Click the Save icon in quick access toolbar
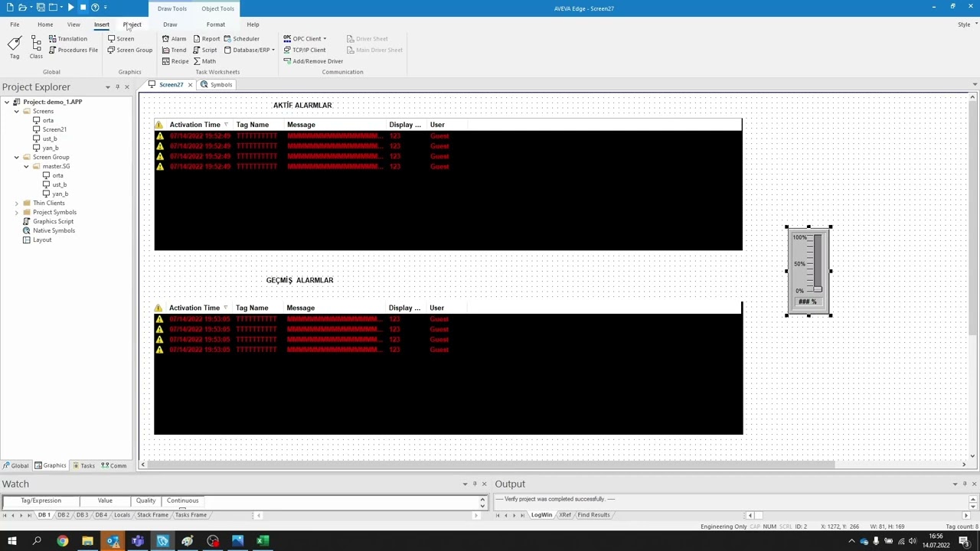The width and height of the screenshot is (980, 551). tap(41, 7)
